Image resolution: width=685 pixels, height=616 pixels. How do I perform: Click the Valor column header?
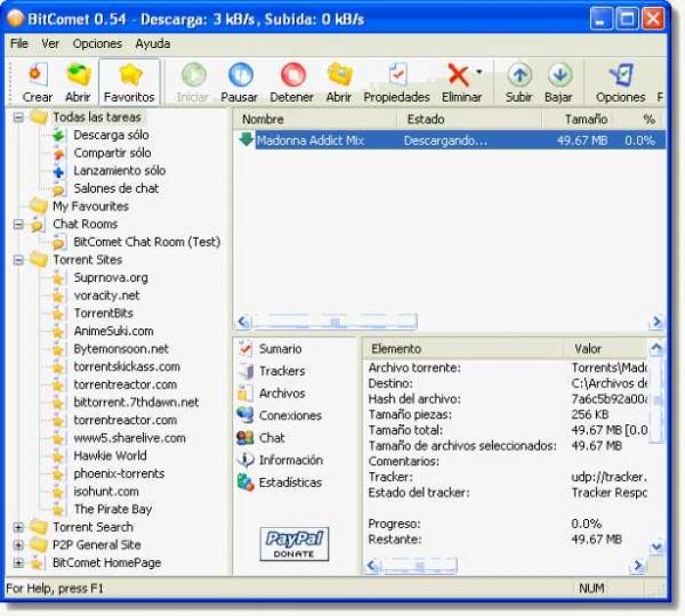click(605, 349)
